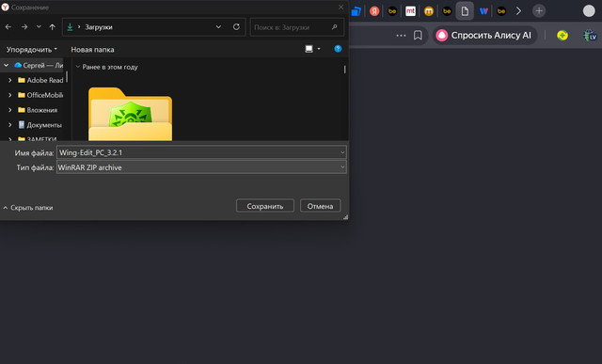The height and width of the screenshot is (364, 602).
Task: Expand the Adobe Read folder
Action: pyautogui.click(x=10, y=80)
